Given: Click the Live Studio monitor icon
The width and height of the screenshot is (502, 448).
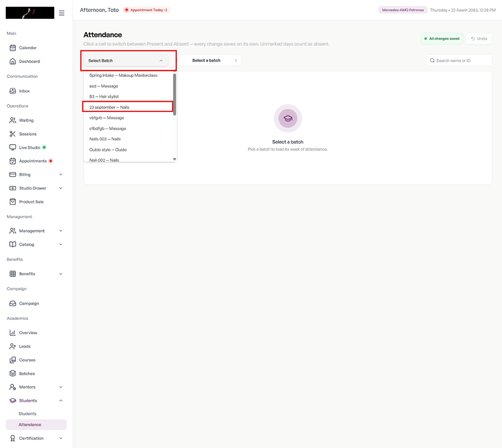Looking at the screenshot, I should (13, 147).
